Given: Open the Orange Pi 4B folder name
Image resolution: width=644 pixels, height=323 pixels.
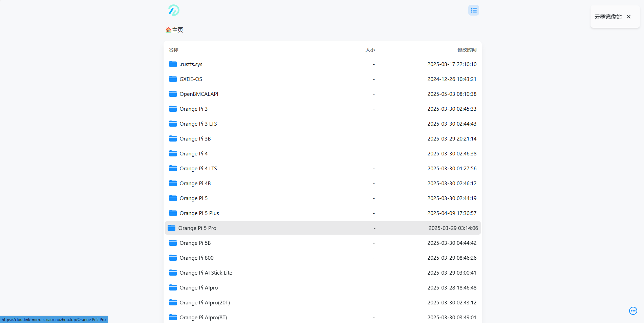Looking at the screenshot, I should 195,184.
